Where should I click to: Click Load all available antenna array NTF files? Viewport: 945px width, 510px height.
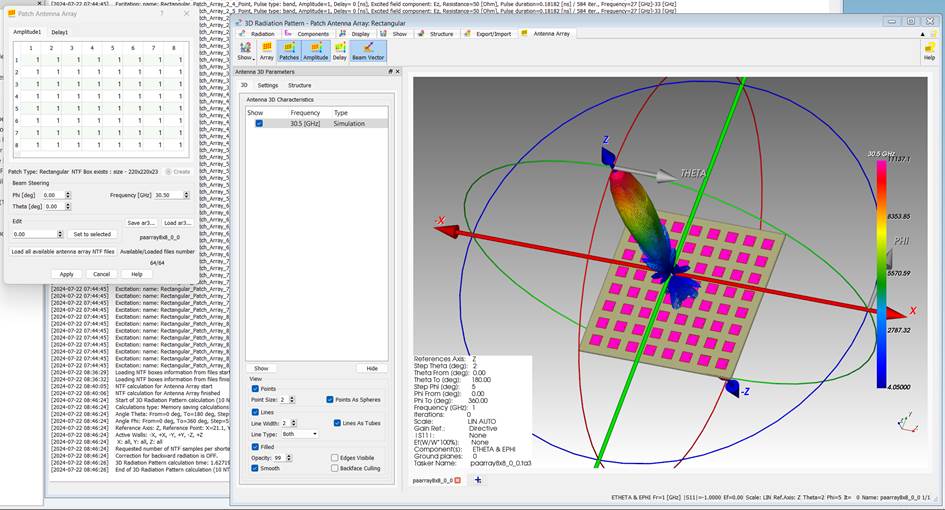tap(63, 251)
